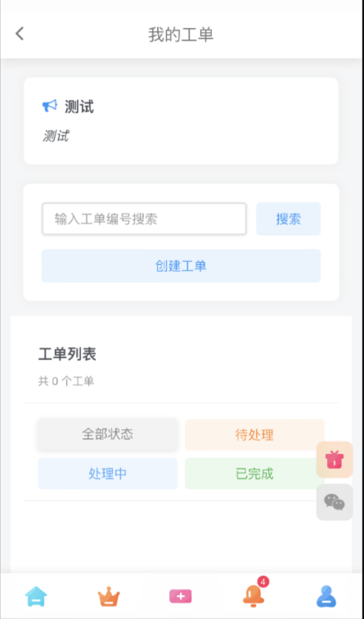Viewport: 364px width, 619px height.
Task: Click the blue megaphone announcement icon
Action: click(x=50, y=106)
